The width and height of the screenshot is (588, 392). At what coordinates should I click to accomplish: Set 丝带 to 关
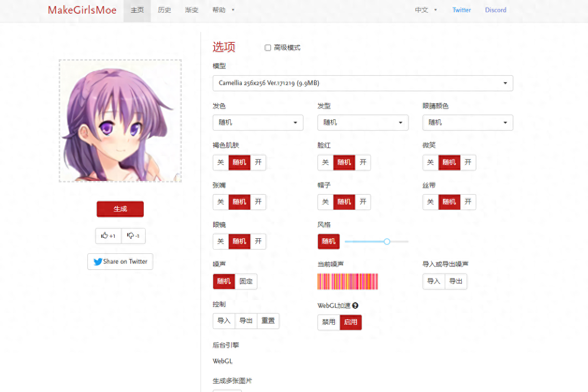(431, 202)
